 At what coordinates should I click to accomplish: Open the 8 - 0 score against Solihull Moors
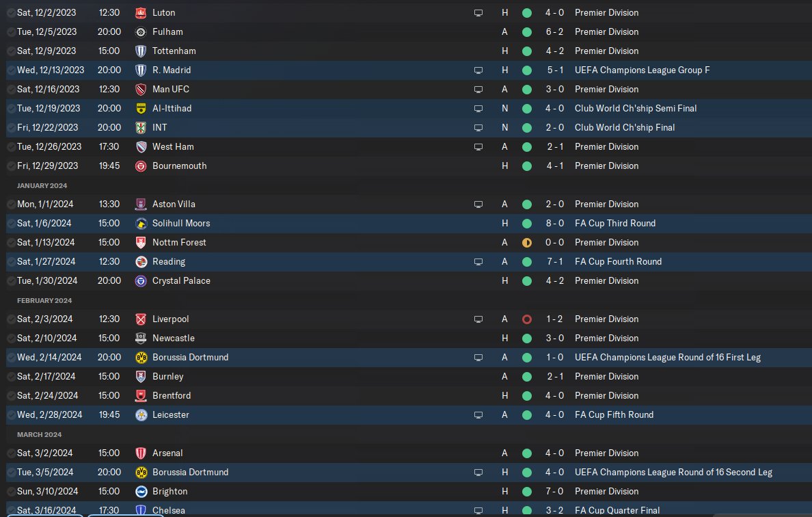[554, 223]
